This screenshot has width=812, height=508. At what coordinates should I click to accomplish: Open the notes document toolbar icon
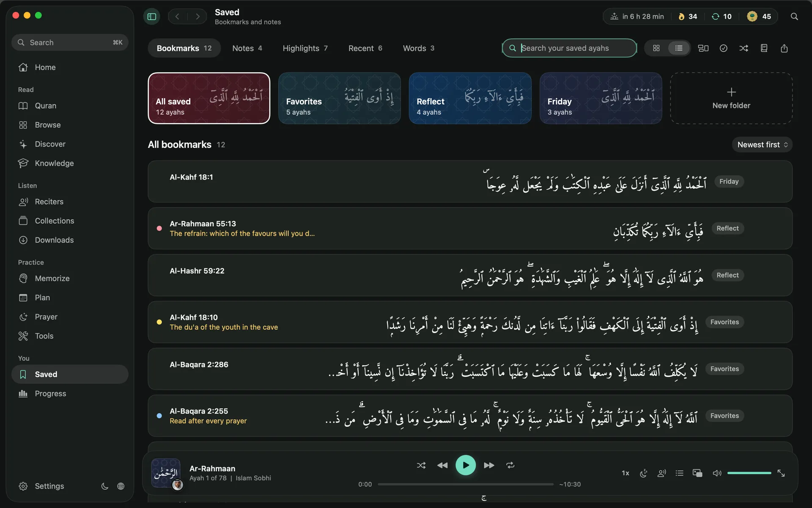pyautogui.click(x=764, y=48)
